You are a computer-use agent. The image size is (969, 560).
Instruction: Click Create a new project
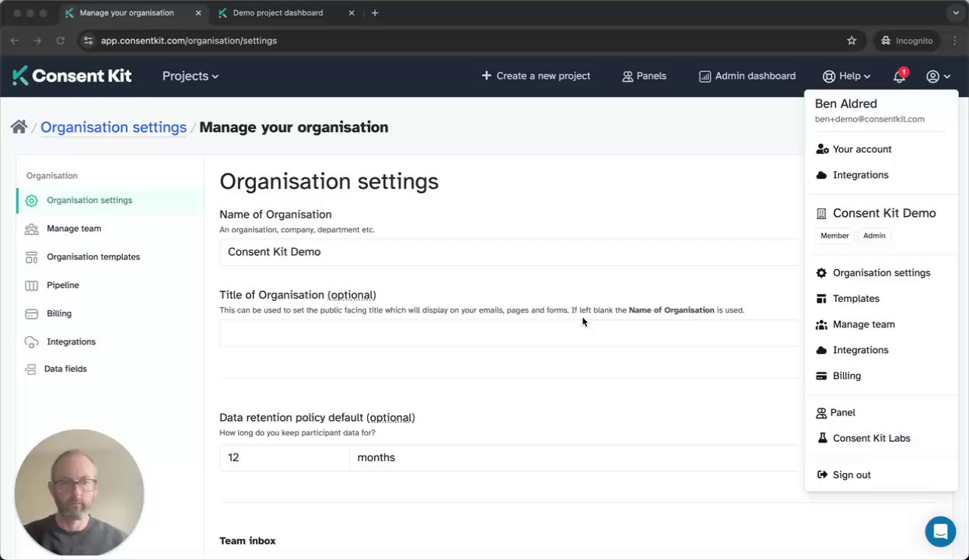click(x=536, y=76)
